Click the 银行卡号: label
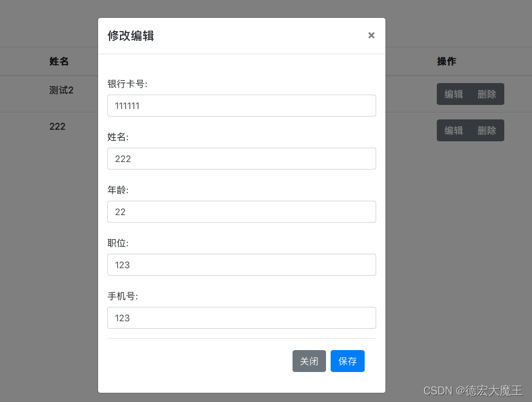The height and width of the screenshot is (402, 532). [128, 84]
